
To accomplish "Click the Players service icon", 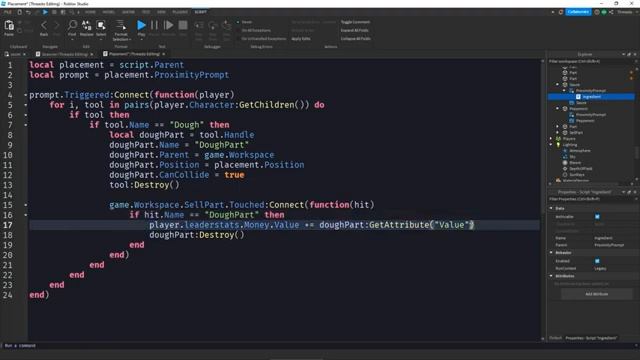I will tap(558, 139).
